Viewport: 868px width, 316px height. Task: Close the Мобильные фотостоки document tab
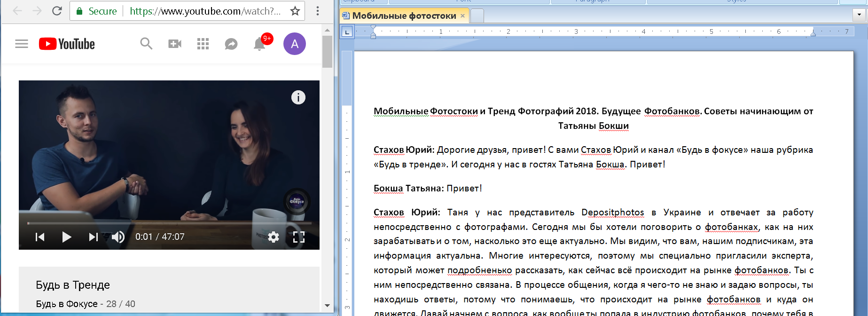point(462,16)
